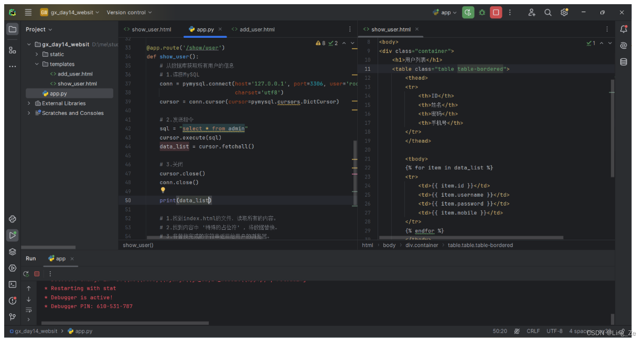Open Project view options dropdown
This screenshot has height=342, width=644.
coord(39,29)
